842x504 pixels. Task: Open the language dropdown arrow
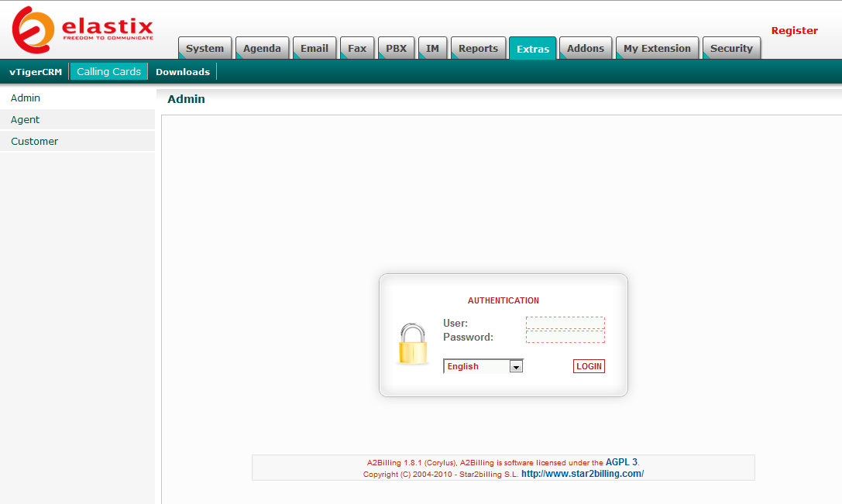[516, 367]
